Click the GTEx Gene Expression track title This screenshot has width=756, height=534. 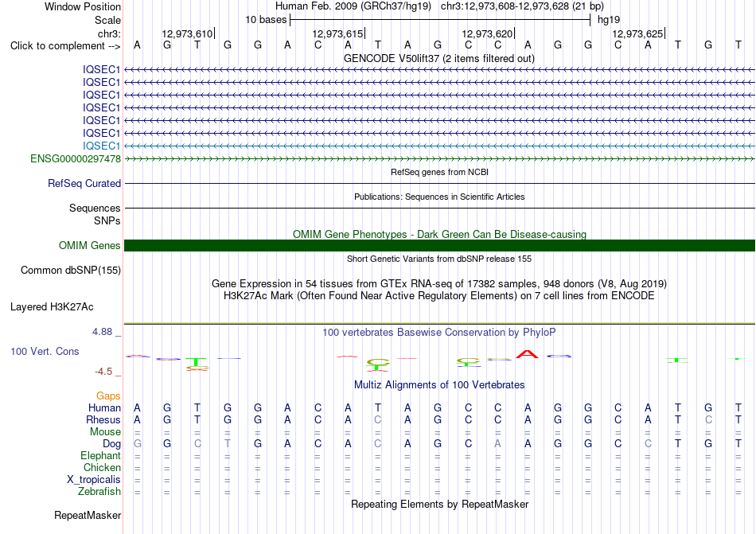(439, 283)
